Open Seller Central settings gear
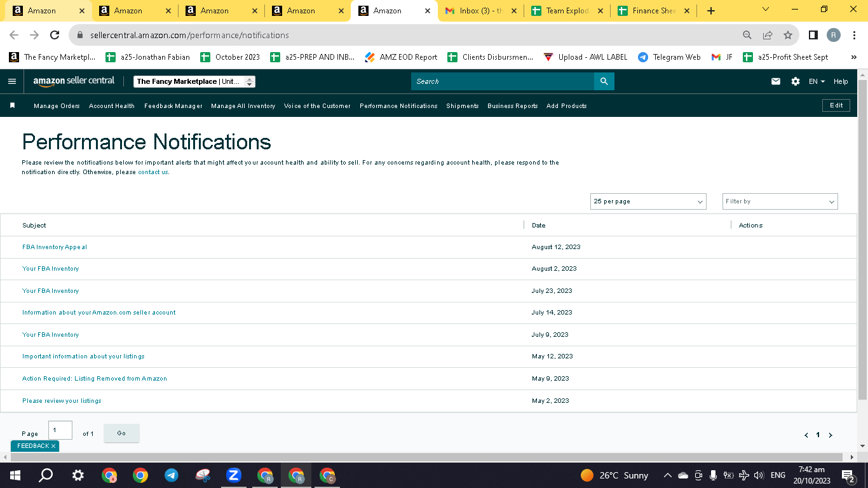The image size is (868, 488). pyautogui.click(x=796, y=81)
